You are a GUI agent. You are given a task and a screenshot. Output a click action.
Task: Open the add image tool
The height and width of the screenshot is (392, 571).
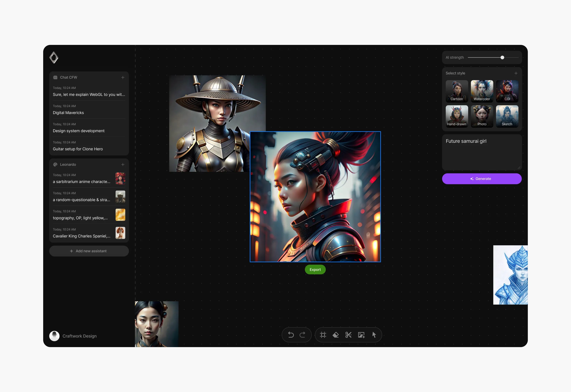click(361, 335)
